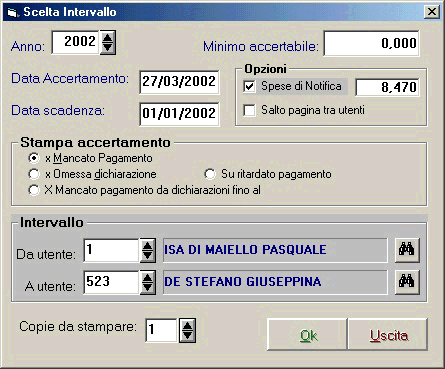This screenshot has height=369, width=445.
Task: Click the Data Accertamento label
Action: [x=70, y=79]
